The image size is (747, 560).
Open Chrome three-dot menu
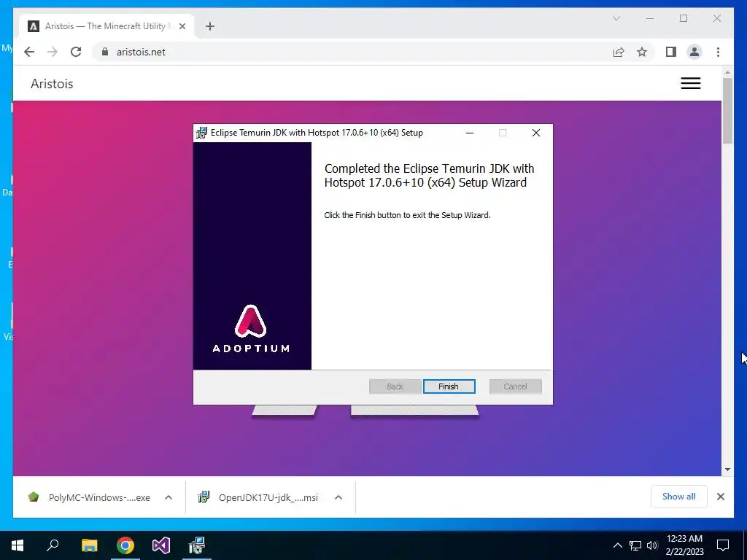pos(718,52)
